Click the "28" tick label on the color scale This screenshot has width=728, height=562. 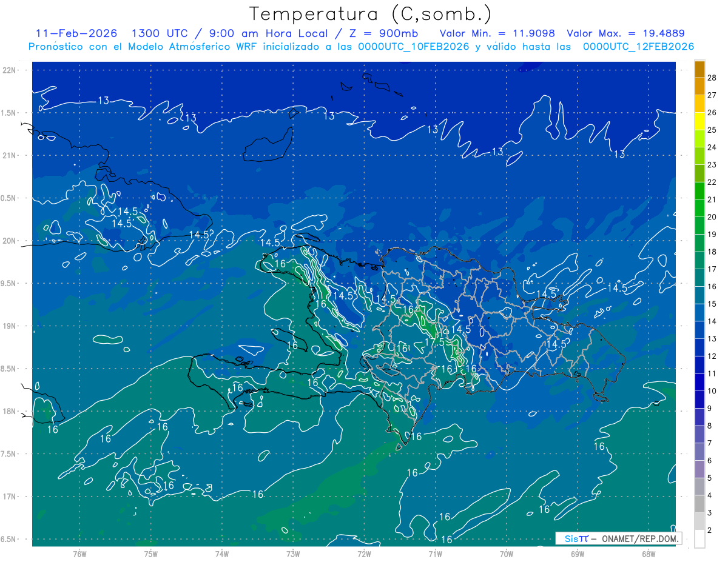[x=712, y=78]
